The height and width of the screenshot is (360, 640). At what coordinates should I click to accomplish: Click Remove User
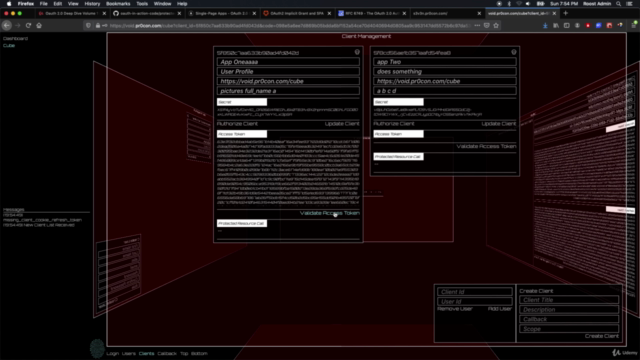coord(455,309)
